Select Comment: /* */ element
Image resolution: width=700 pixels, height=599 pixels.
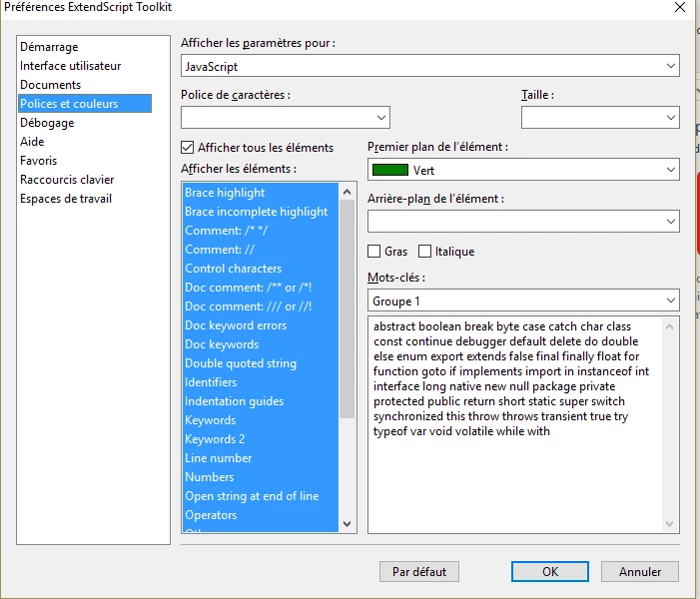(x=261, y=231)
